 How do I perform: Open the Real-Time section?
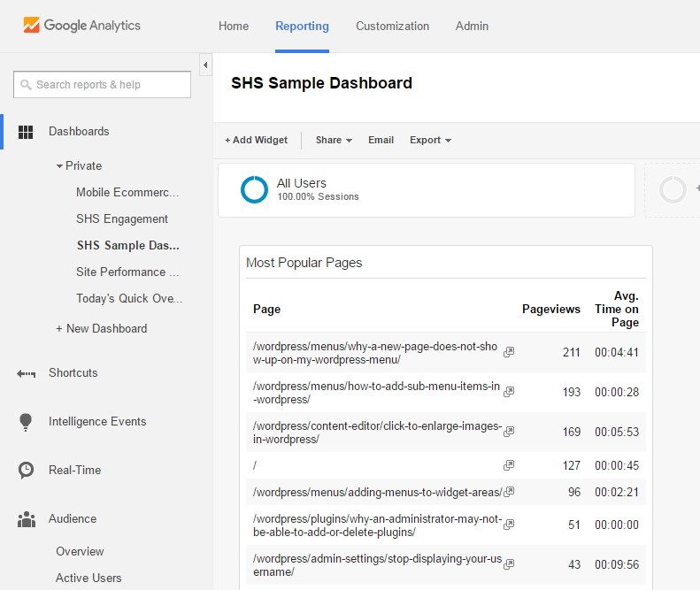[x=75, y=470]
